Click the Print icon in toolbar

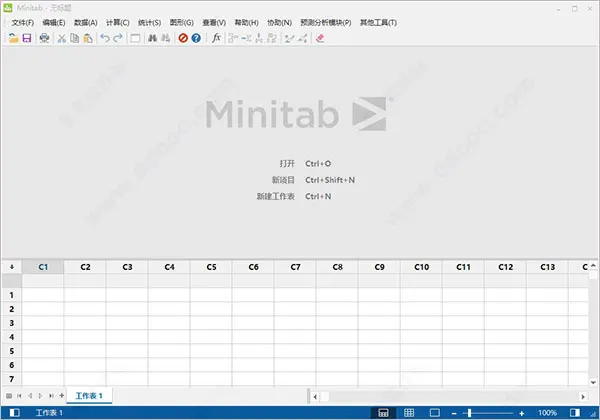click(44, 38)
